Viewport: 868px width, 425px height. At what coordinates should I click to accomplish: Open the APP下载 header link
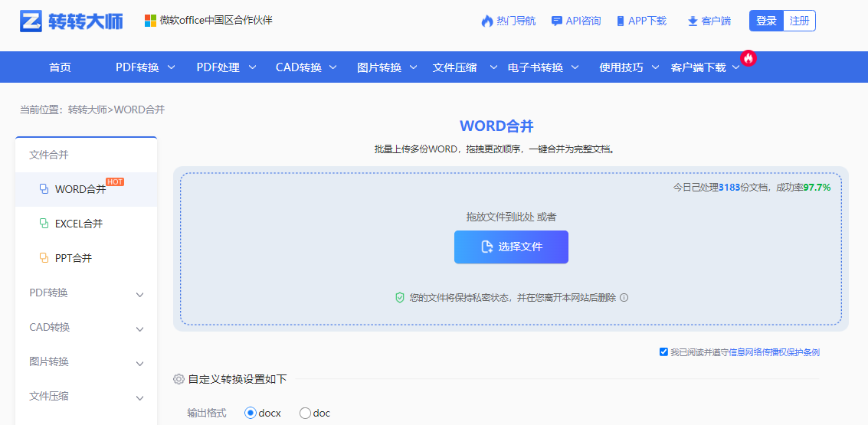(x=647, y=21)
